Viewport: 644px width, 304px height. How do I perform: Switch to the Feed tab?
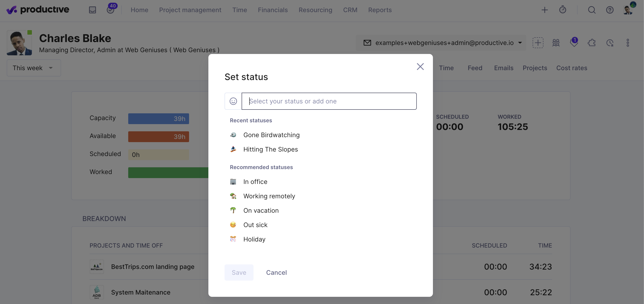[475, 68]
